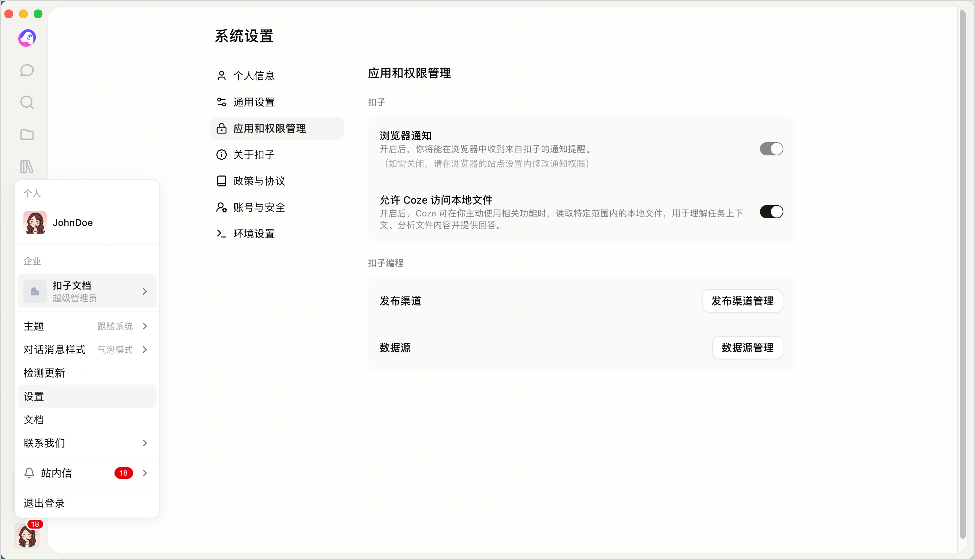This screenshot has height=560, width=975.
Task: Open 环境设置 settings section
Action: (277, 234)
